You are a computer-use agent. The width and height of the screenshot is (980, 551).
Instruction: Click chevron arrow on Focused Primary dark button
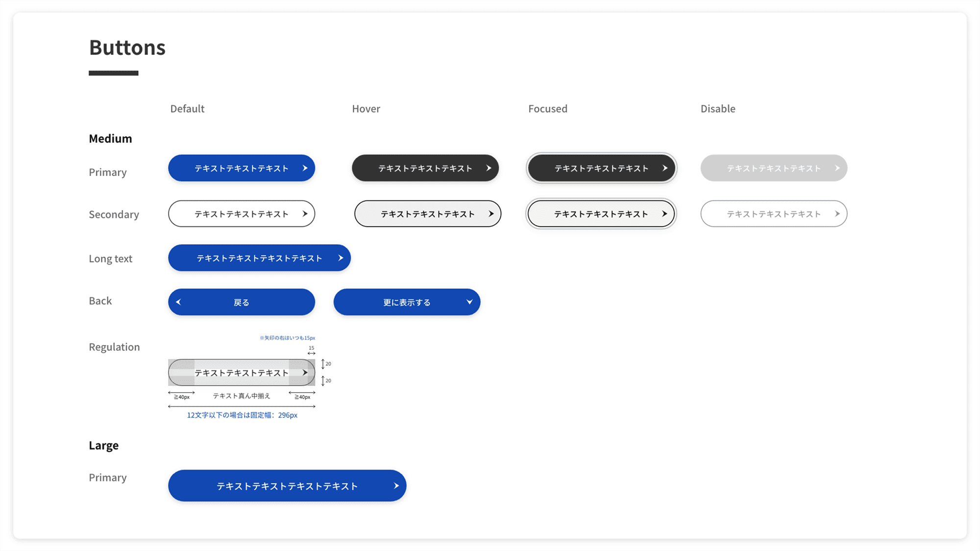[x=665, y=168]
